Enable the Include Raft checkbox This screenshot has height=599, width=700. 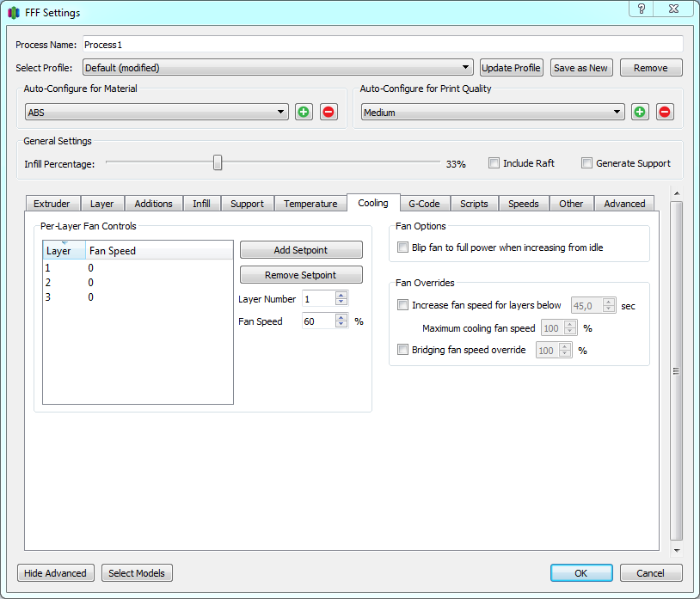(494, 162)
